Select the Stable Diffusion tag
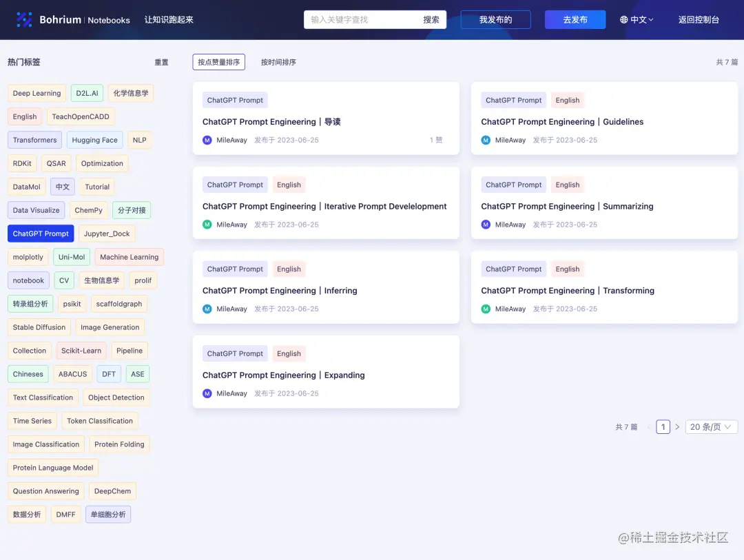 pos(39,327)
